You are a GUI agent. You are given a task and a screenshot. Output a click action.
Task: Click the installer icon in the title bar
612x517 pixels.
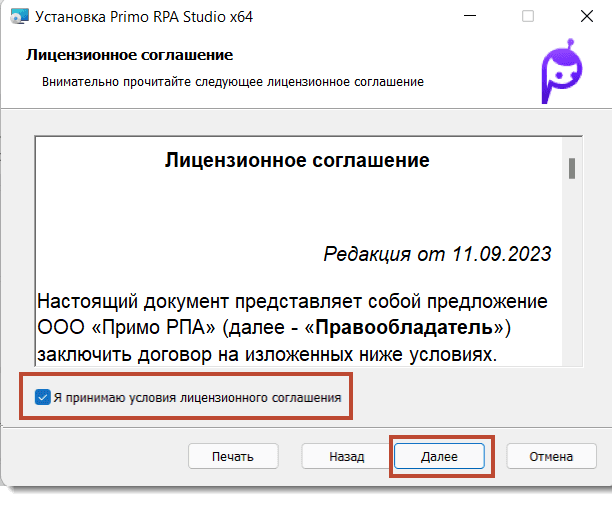point(17,17)
